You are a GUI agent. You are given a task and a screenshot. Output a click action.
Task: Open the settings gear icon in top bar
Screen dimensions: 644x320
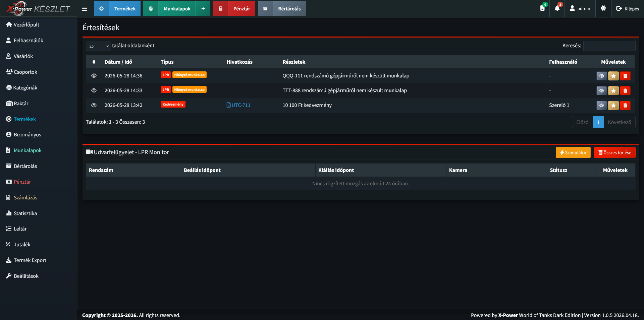click(603, 8)
